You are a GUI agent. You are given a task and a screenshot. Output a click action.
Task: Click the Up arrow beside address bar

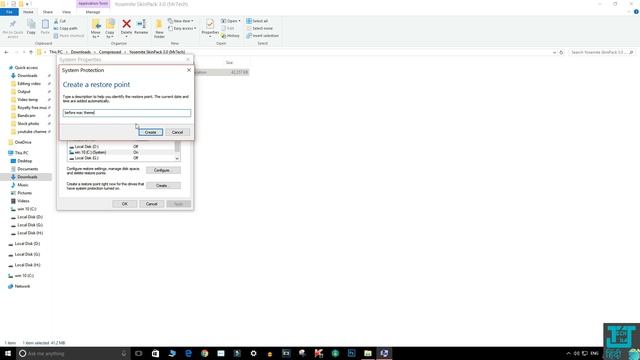click(x=31, y=52)
